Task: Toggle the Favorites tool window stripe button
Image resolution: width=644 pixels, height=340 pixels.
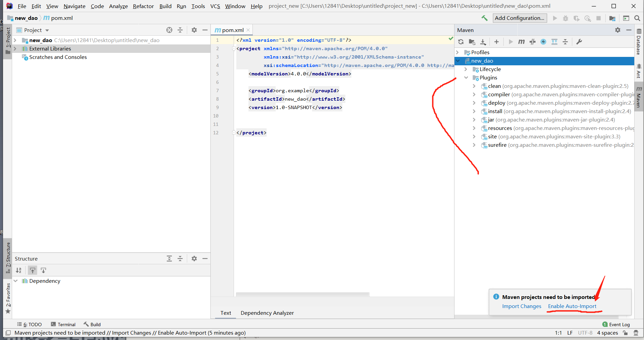Action: pos(8,298)
